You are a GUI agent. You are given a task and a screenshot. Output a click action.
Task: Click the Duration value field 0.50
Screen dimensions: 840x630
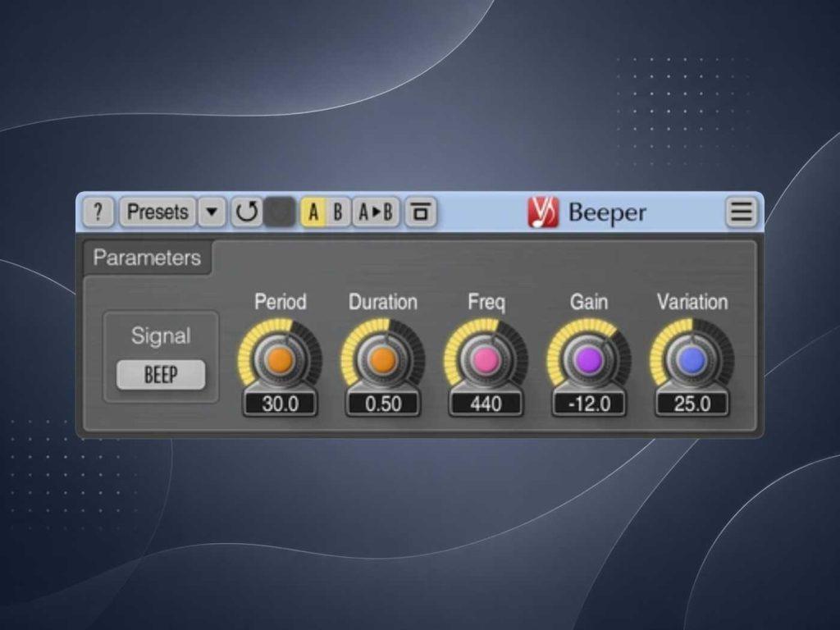pos(383,404)
